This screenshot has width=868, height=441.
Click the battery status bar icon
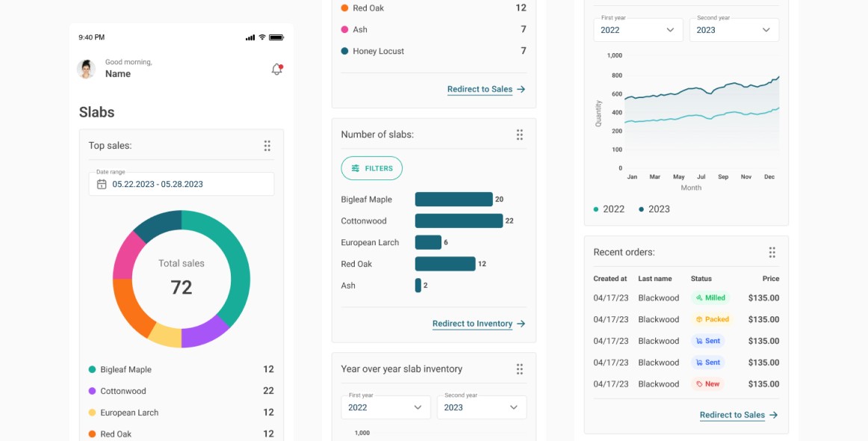276,37
